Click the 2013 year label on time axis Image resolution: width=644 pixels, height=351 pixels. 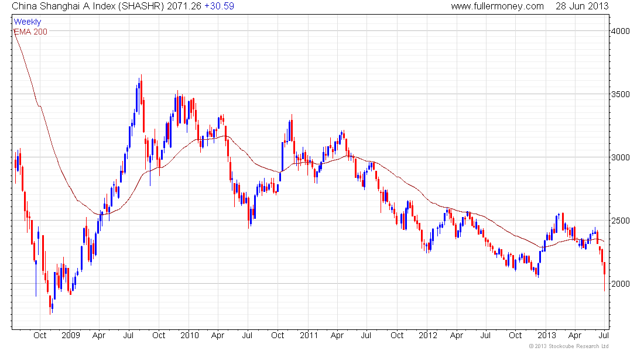point(547,335)
